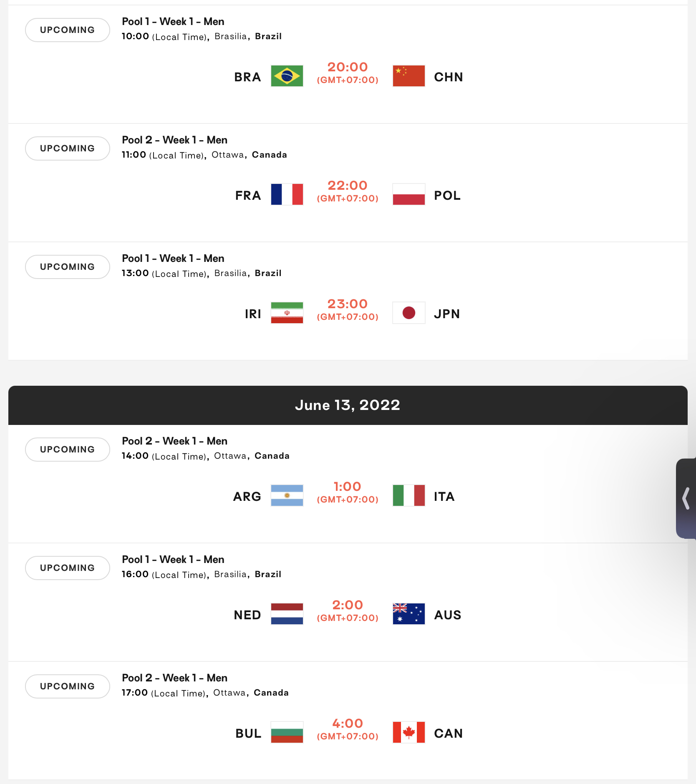Click UPCOMING button for BUL vs CAN
The height and width of the screenshot is (784, 696).
pyautogui.click(x=68, y=686)
